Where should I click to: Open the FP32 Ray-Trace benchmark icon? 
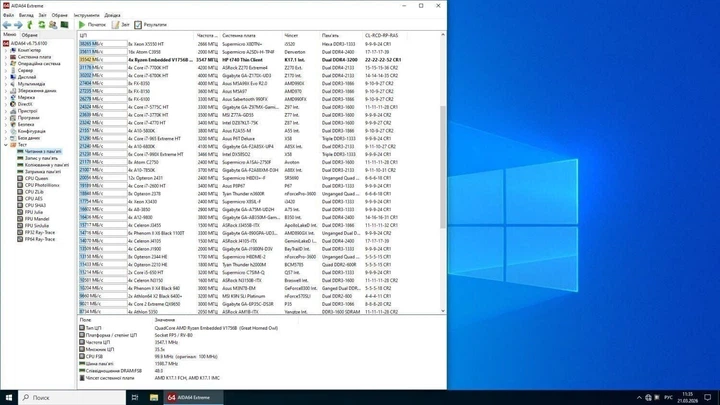click(x=20, y=232)
